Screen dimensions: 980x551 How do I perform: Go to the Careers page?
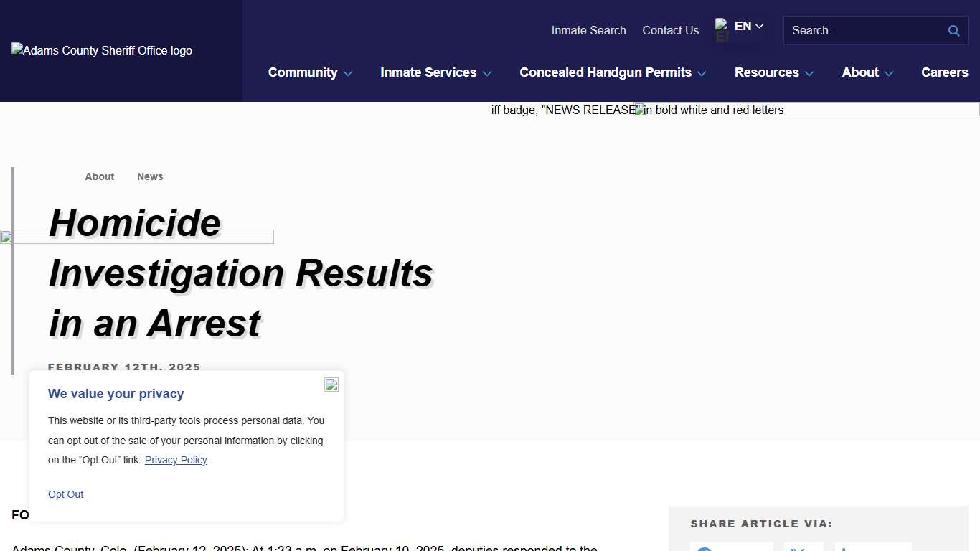[944, 72]
